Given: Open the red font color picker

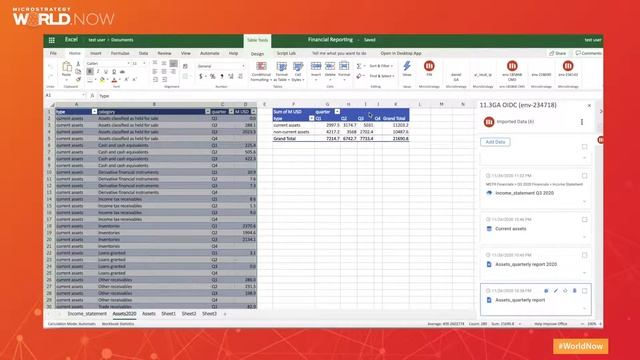Looking at the screenshot, I should click(114, 80).
